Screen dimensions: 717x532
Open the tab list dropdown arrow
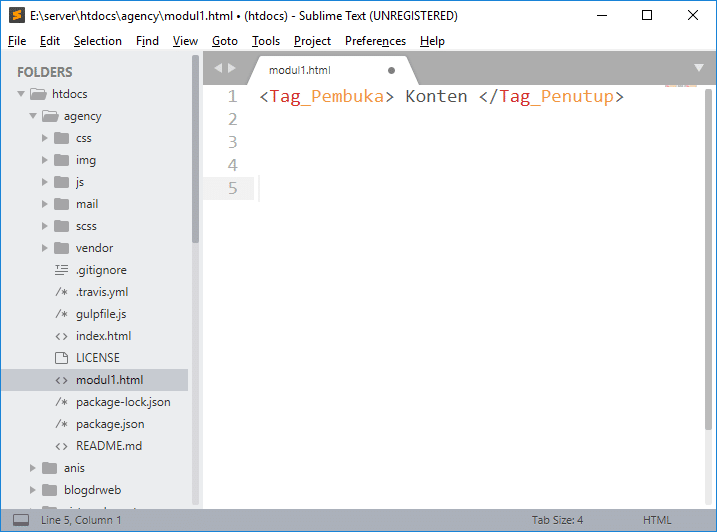click(x=698, y=68)
